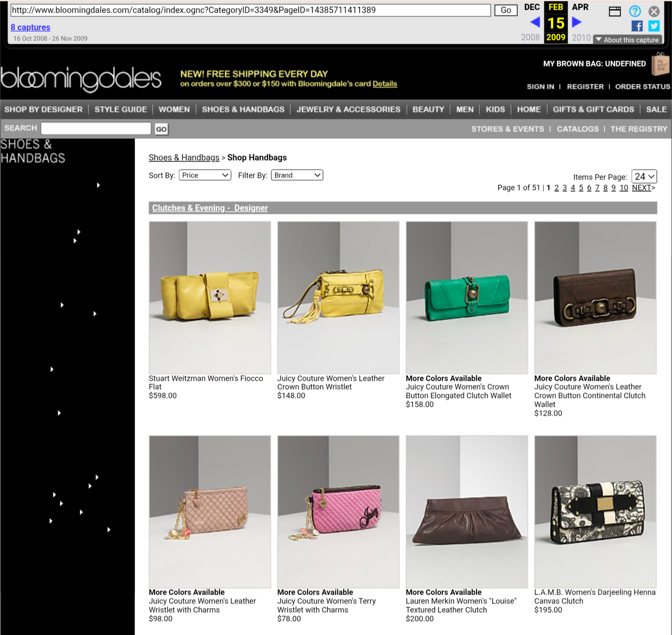Image resolution: width=672 pixels, height=635 pixels.
Task: Click the Facebook share icon
Action: [637, 26]
